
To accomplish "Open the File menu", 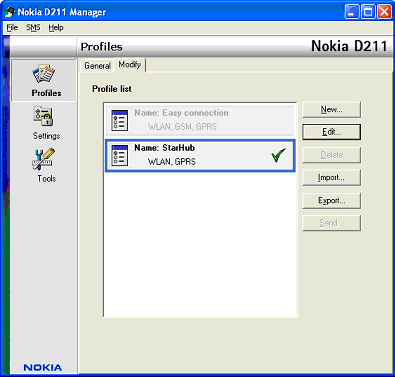I will pos(12,28).
